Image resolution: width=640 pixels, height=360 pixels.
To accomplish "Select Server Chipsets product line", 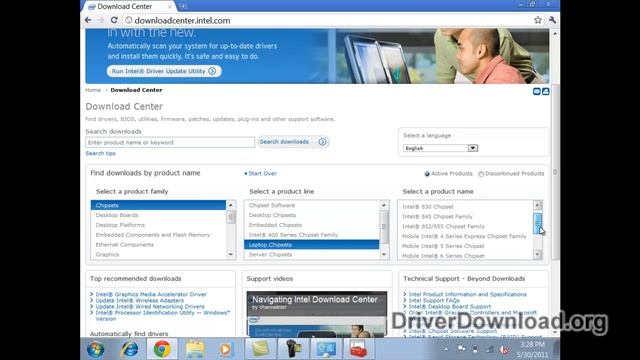I will pos(311,254).
